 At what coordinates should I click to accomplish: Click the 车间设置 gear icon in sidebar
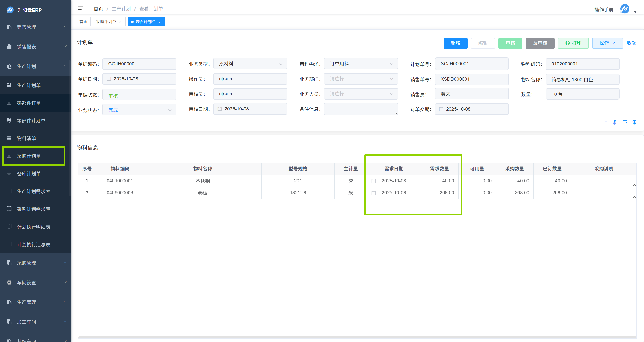click(x=9, y=282)
